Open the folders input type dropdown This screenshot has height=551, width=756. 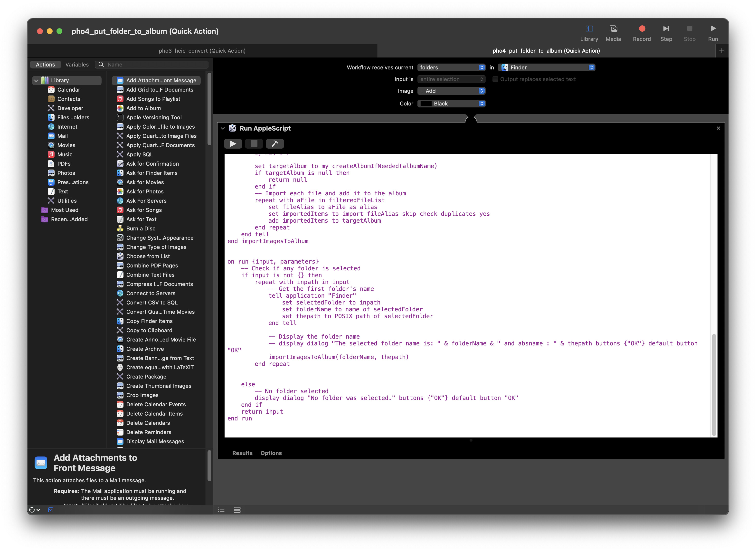451,68
